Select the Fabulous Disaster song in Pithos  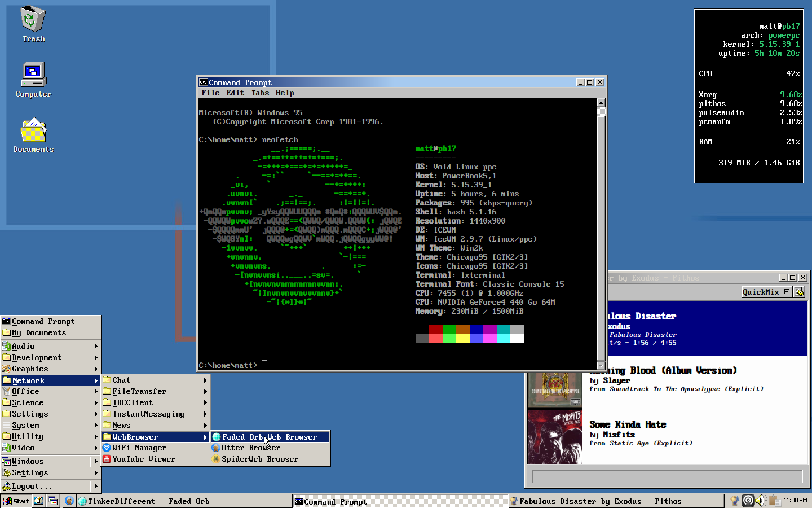pos(708,329)
